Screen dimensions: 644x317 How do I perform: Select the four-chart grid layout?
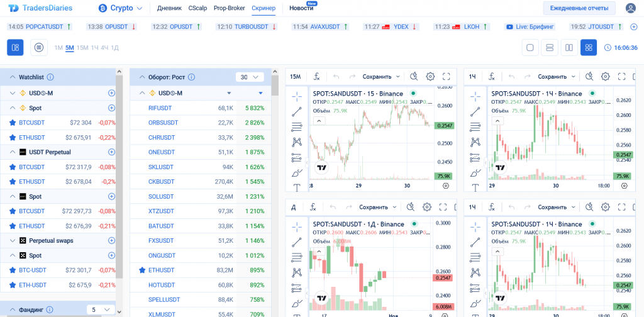[589, 48]
